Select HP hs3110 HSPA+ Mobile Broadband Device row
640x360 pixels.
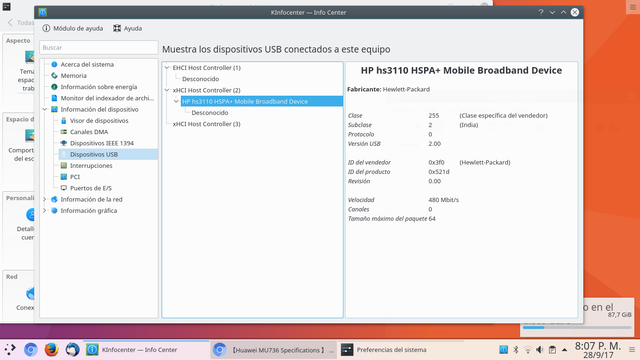[x=261, y=101]
